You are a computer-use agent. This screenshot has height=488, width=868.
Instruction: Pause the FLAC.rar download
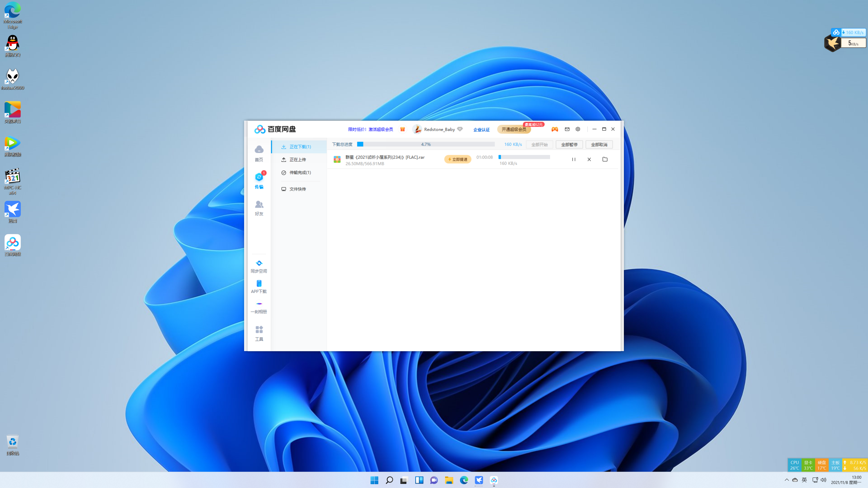tap(573, 159)
